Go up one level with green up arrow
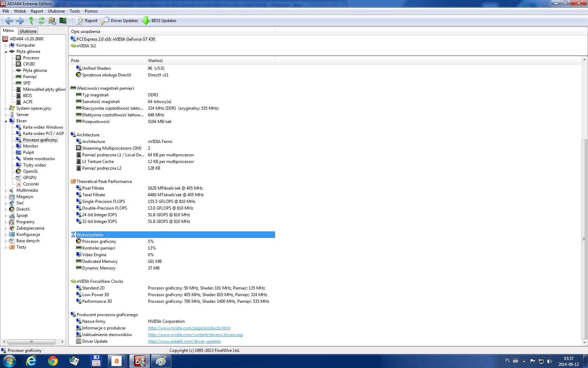The height and width of the screenshot is (368, 588). tap(31, 21)
